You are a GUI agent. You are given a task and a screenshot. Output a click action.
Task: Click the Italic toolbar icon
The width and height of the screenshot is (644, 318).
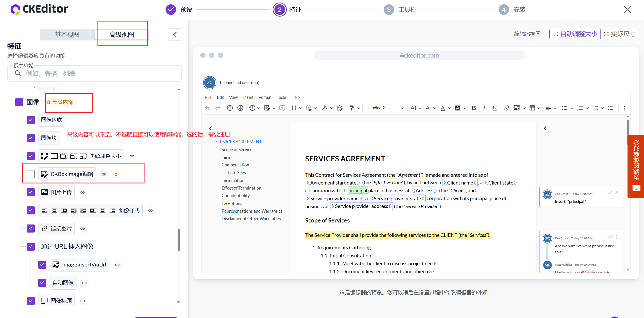point(484,108)
